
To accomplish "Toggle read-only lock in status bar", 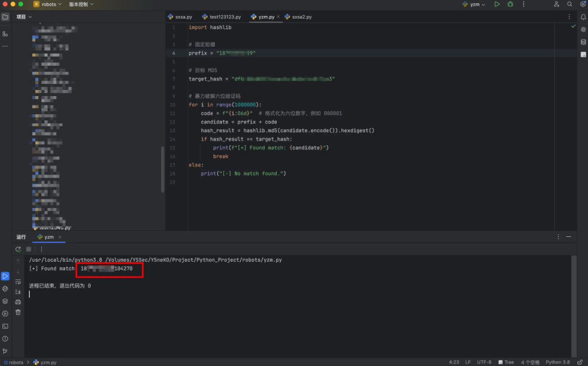I will 580,362.
